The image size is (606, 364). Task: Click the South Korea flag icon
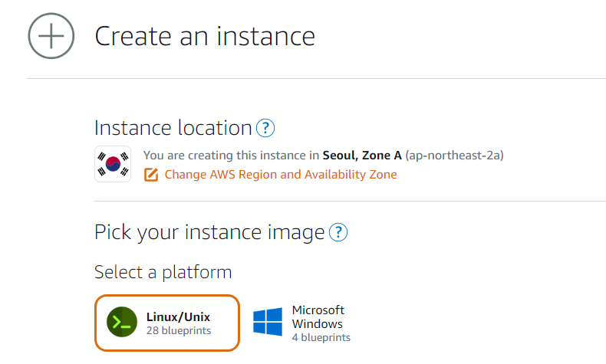coord(113,164)
